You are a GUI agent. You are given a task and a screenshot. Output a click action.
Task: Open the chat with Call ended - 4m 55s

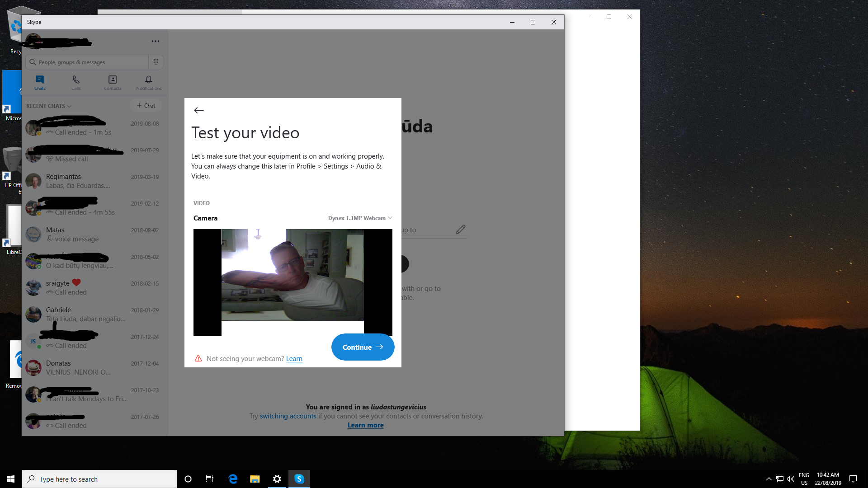(x=94, y=208)
